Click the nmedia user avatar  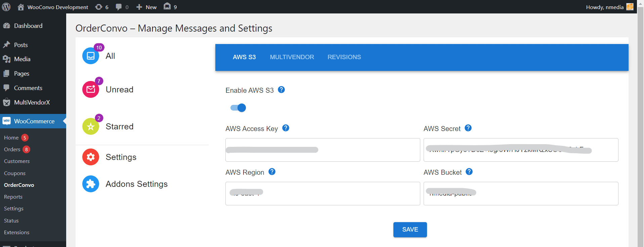click(630, 7)
